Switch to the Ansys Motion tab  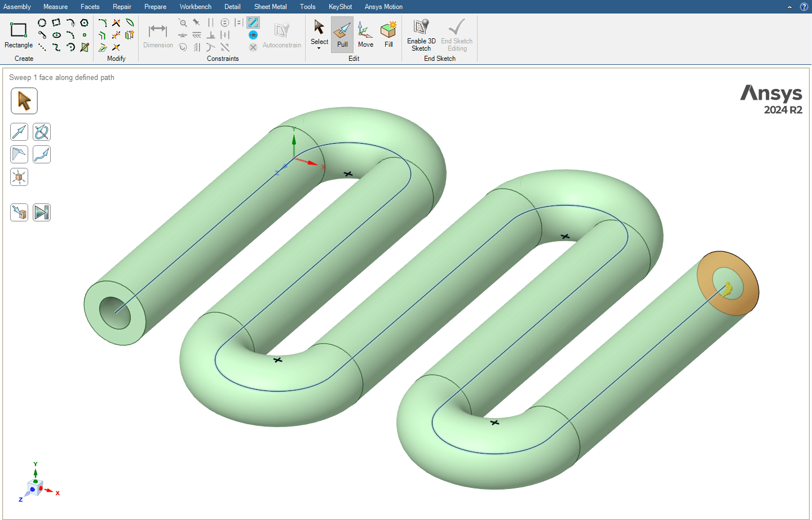pos(383,7)
